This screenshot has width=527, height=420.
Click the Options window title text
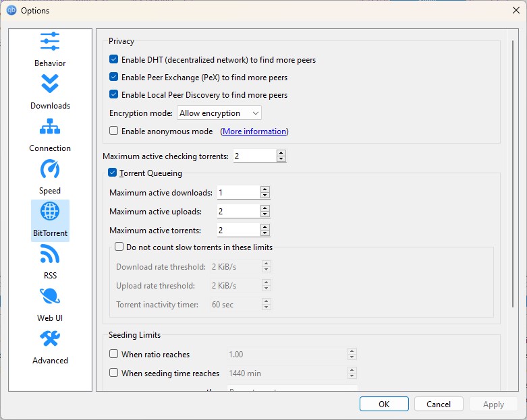35,11
